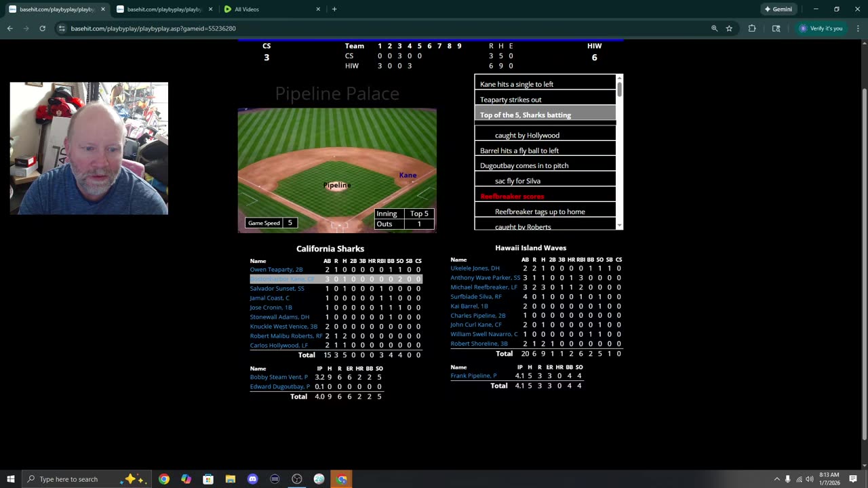Open Frank Pipeline pitcher link
The image size is (868, 488).
pyautogui.click(x=473, y=376)
